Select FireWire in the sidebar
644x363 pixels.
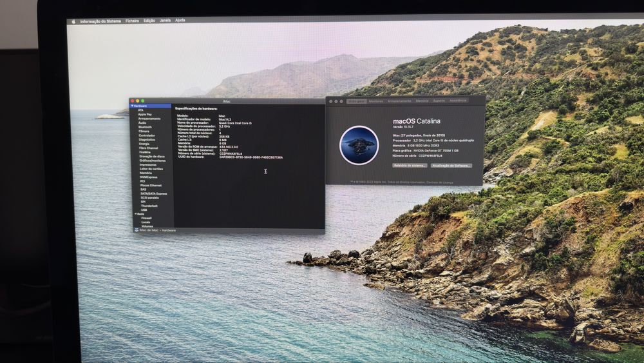pos(144,152)
